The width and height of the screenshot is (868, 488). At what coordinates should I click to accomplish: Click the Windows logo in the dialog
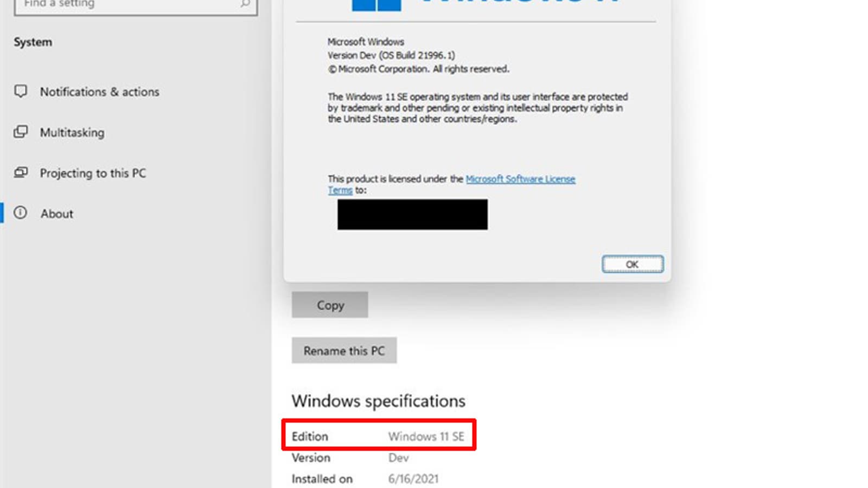tap(376, 5)
